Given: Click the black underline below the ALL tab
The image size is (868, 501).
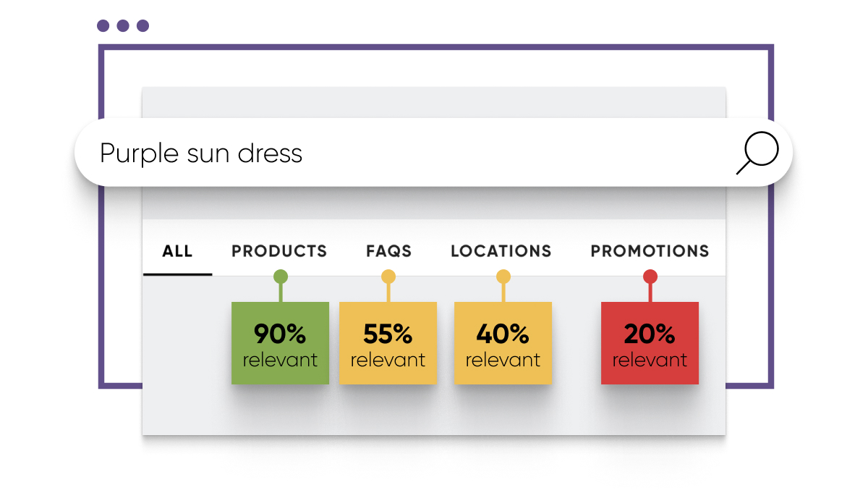Looking at the screenshot, I should click(177, 274).
